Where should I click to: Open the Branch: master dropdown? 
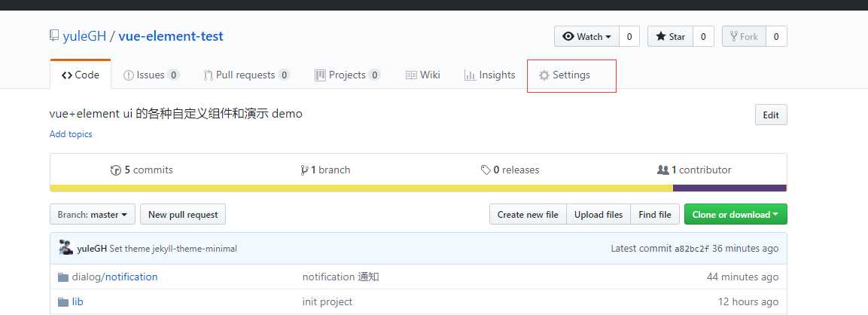[x=93, y=215]
